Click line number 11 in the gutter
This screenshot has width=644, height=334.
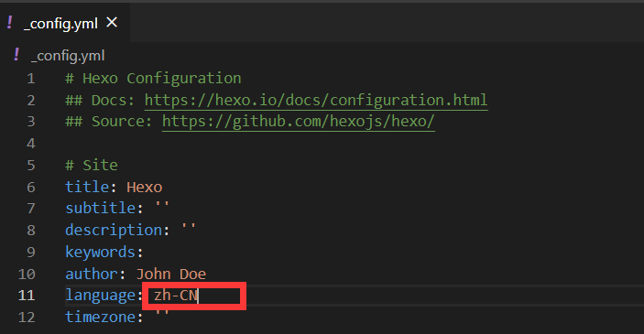tap(27, 296)
